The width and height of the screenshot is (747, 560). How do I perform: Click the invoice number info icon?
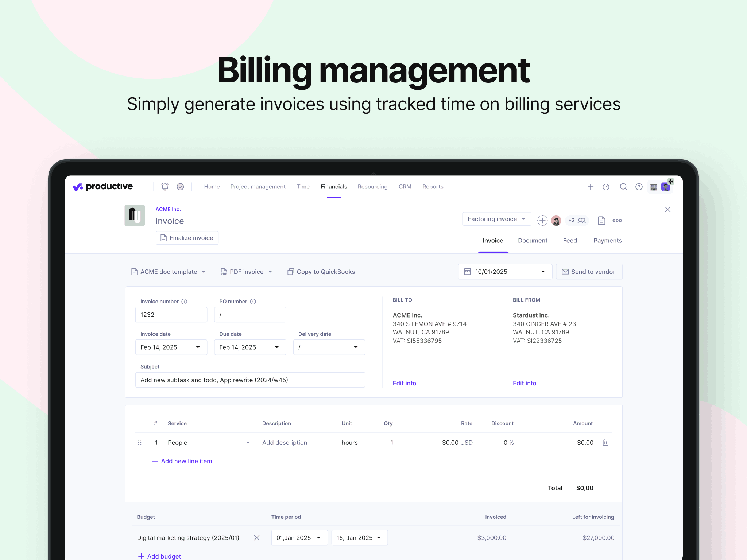click(x=185, y=302)
